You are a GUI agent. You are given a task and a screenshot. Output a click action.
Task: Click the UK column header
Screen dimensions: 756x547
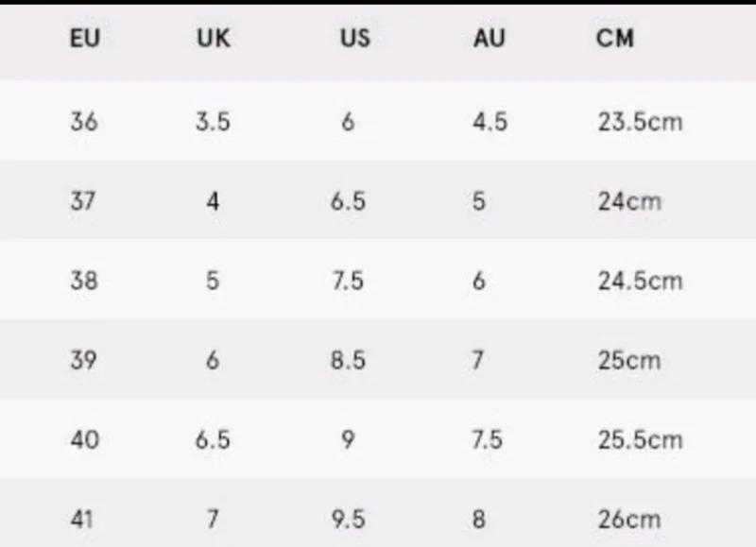click(x=214, y=38)
